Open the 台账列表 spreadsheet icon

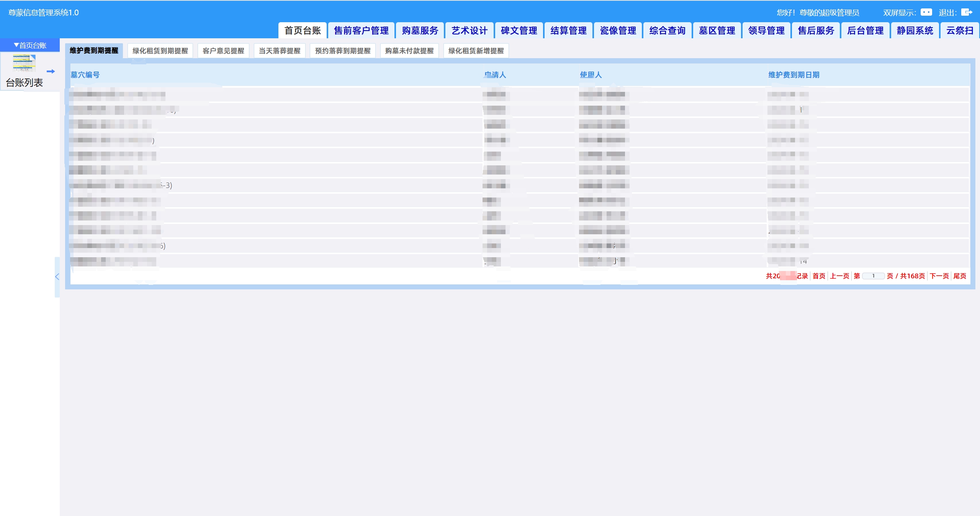24,63
